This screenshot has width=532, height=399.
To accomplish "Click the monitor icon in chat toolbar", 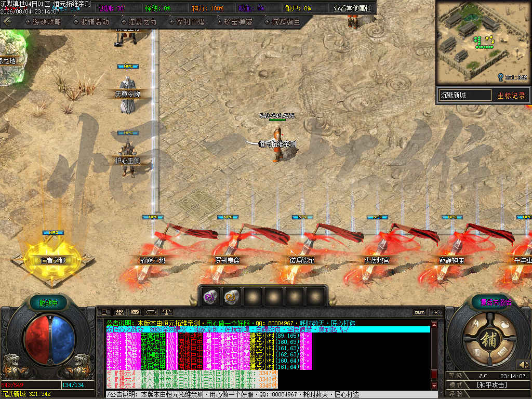I will point(104,312).
